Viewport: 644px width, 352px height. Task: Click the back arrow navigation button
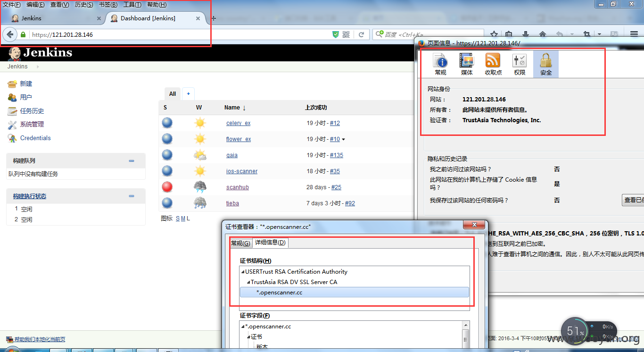click(x=10, y=34)
